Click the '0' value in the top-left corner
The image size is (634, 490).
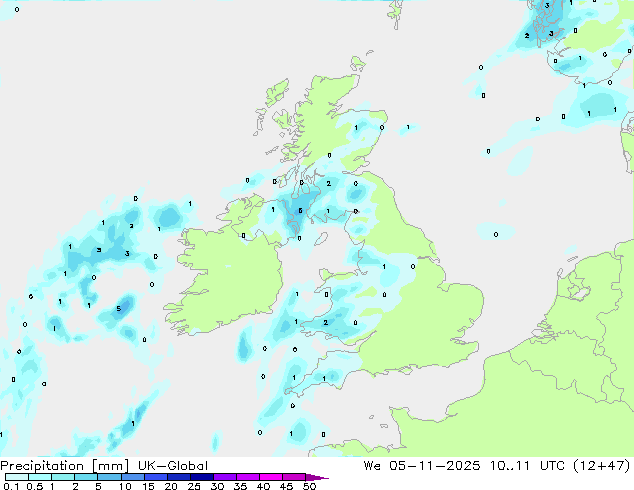(x=17, y=9)
